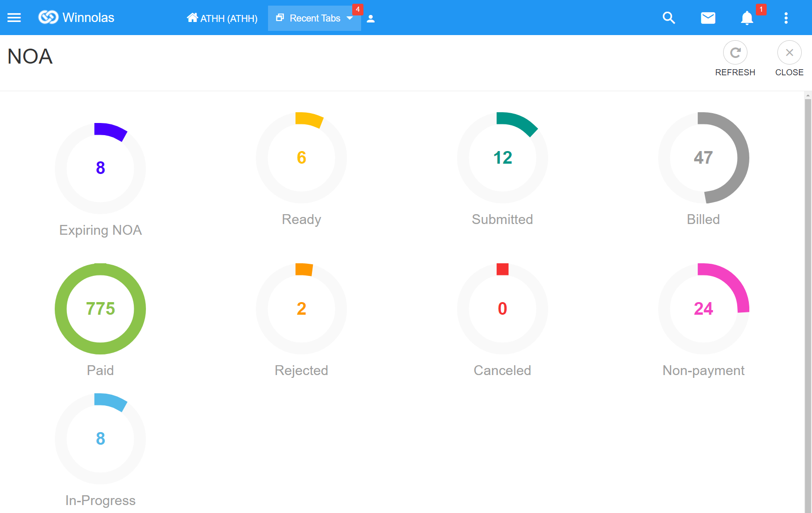Refresh the NOA dashboard
The image size is (812, 513).
click(735, 53)
